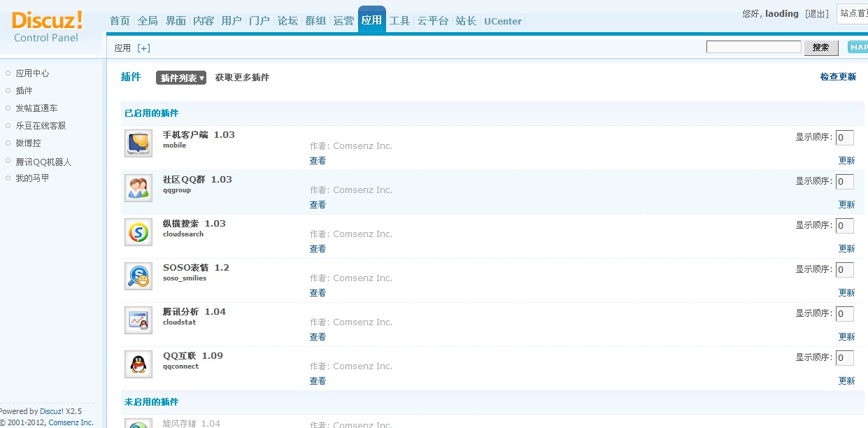The width and height of the screenshot is (868, 428).
Task: Click the Discuz! link in the footer
Action: coord(52,411)
